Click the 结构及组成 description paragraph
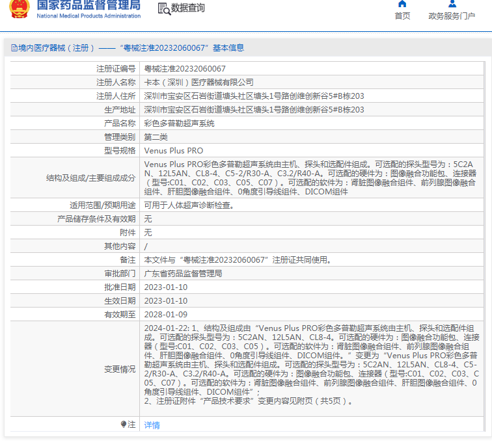The image size is (492, 448). point(310,178)
